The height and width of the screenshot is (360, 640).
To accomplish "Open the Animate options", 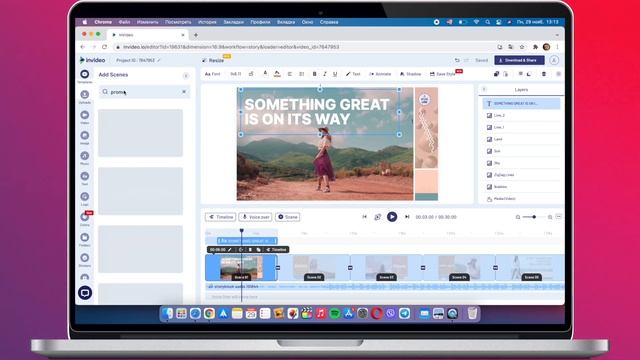I will 380,74.
